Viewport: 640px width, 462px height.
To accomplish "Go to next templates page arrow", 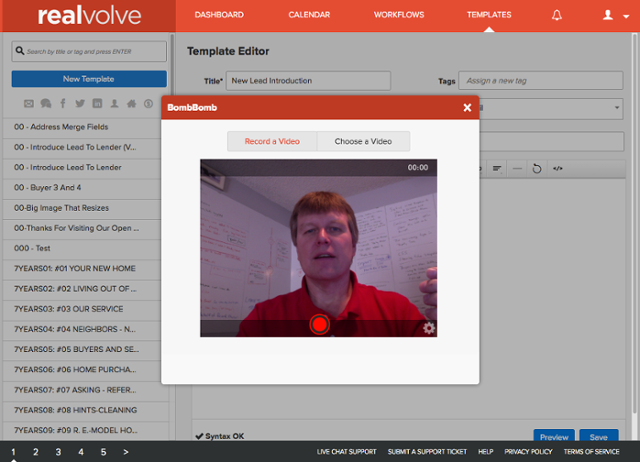I will click(126, 452).
